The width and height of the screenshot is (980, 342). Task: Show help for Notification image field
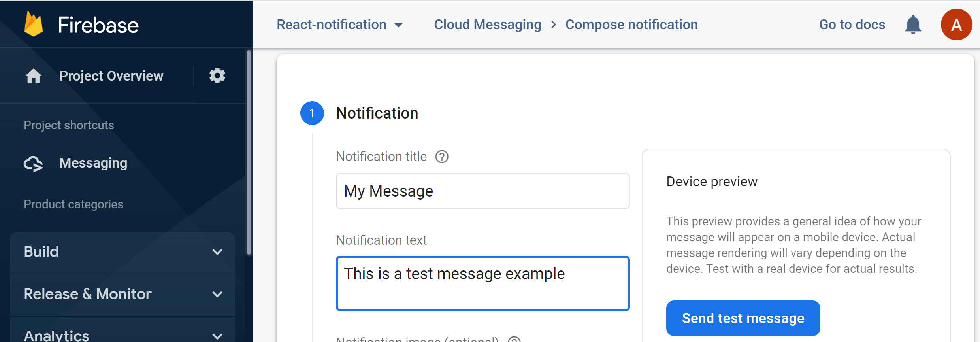pyautogui.click(x=514, y=339)
